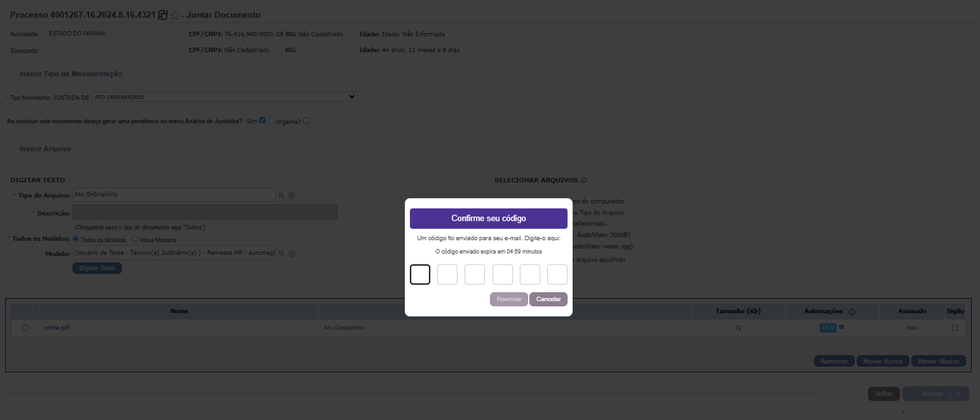Click the process number 4001267-16.2024.8.16.4321
The image size is (980, 420).
(x=102, y=15)
